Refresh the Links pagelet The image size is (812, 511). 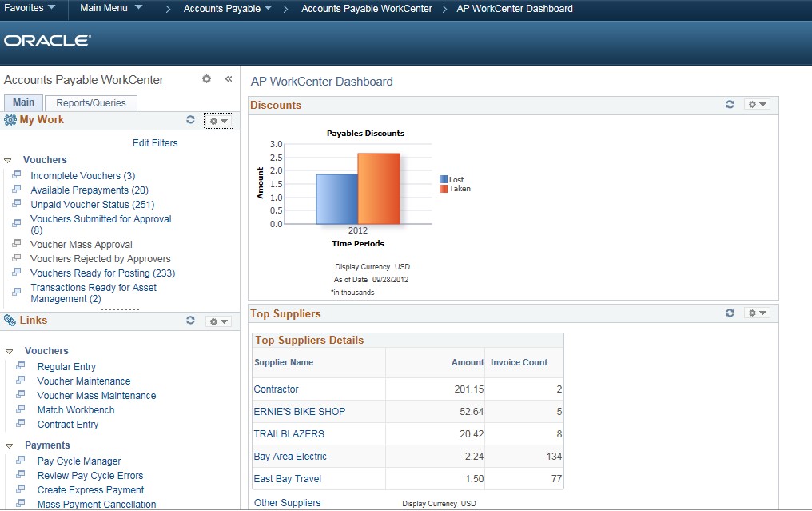click(190, 321)
